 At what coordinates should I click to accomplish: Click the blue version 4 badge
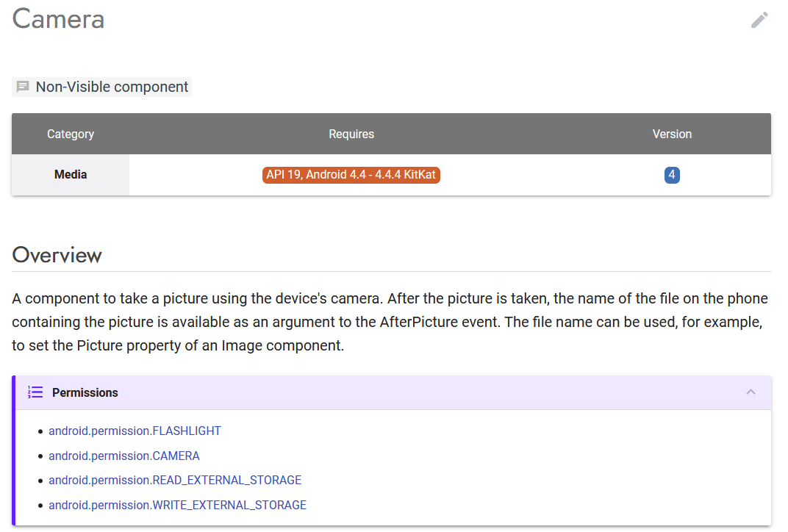(x=672, y=175)
